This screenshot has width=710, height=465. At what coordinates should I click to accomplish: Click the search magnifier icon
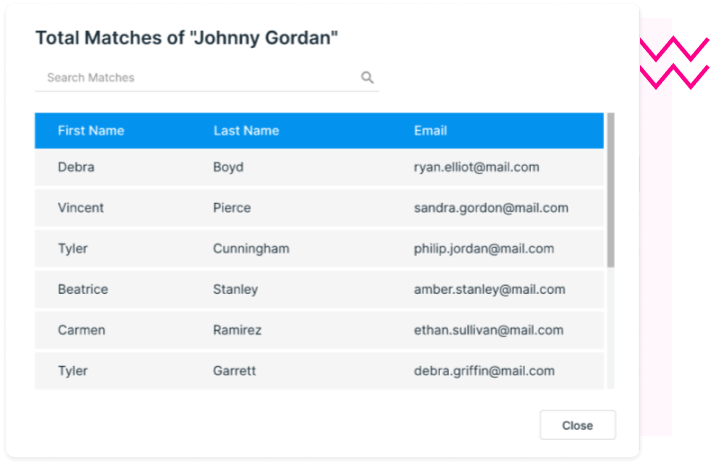(x=367, y=78)
